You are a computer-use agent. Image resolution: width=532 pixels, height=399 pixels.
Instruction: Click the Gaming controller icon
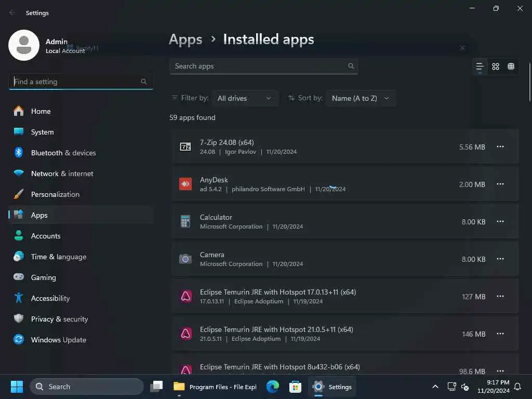(x=19, y=277)
